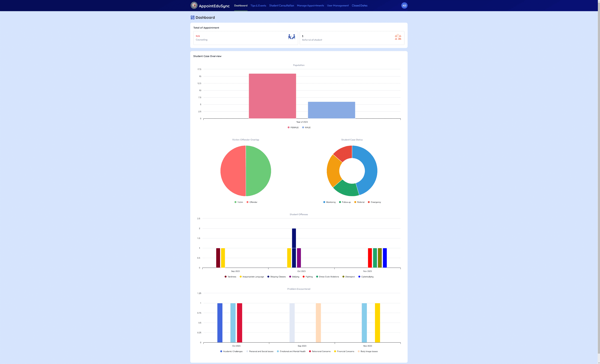Go to Tips & Events
The height and width of the screenshot is (364, 600).
pos(258,6)
